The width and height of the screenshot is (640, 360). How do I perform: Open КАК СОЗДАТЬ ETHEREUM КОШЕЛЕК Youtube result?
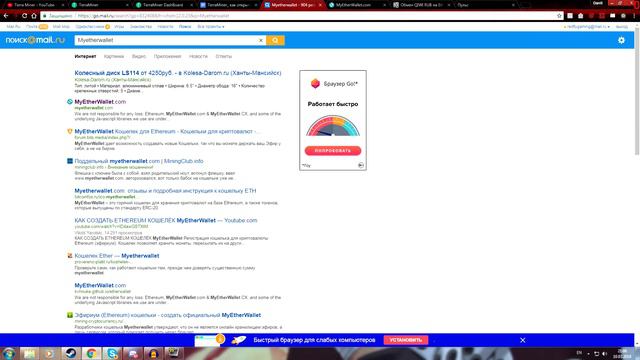166,220
